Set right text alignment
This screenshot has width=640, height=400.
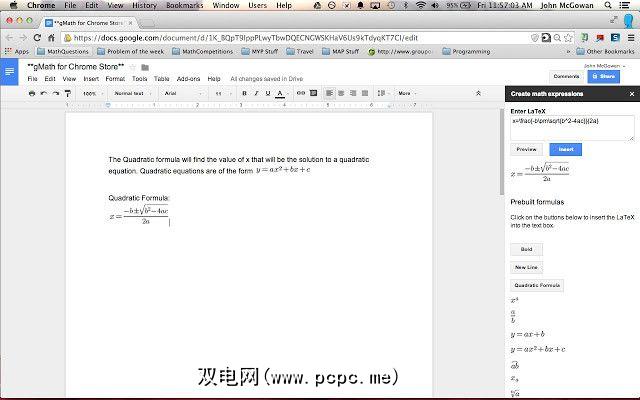coord(353,93)
